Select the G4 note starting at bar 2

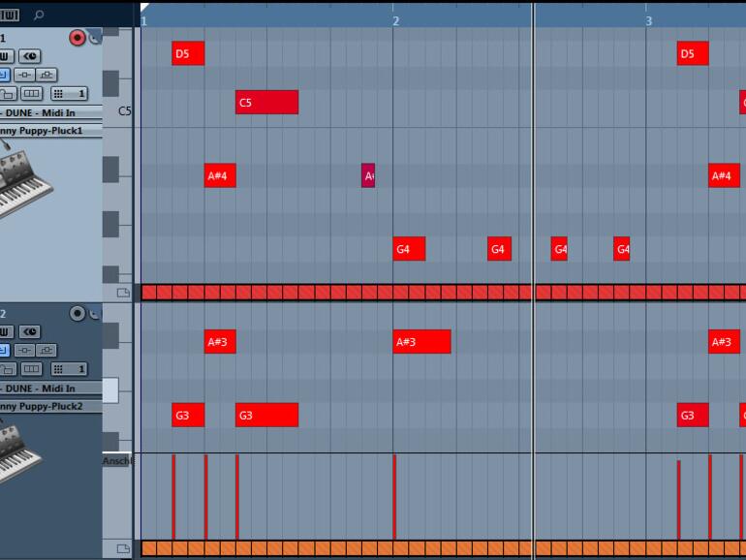point(409,249)
